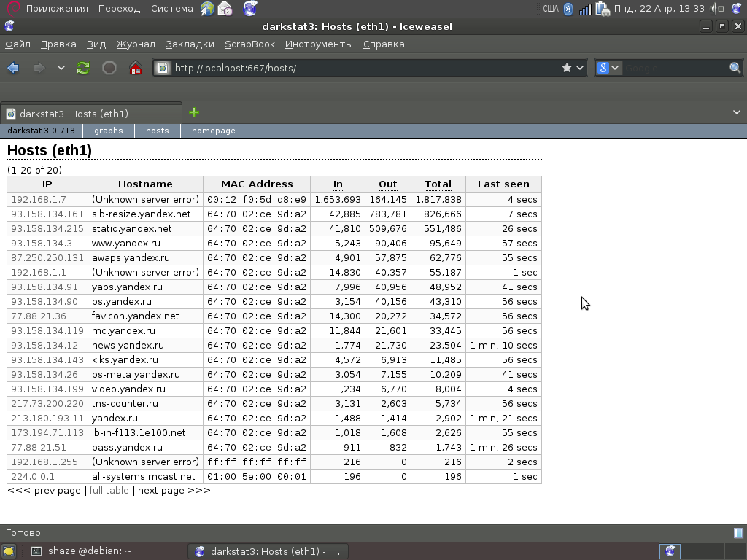This screenshot has height=560, width=747.
Task: Open the Закладки menu
Action: [190, 44]
